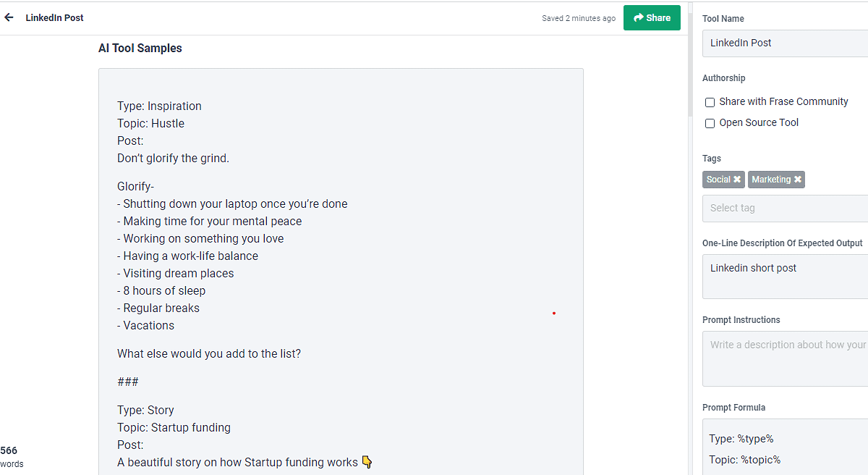Click into the Prompt Formula field
This screenshot has width=868, height=475.
click(785, 449)
